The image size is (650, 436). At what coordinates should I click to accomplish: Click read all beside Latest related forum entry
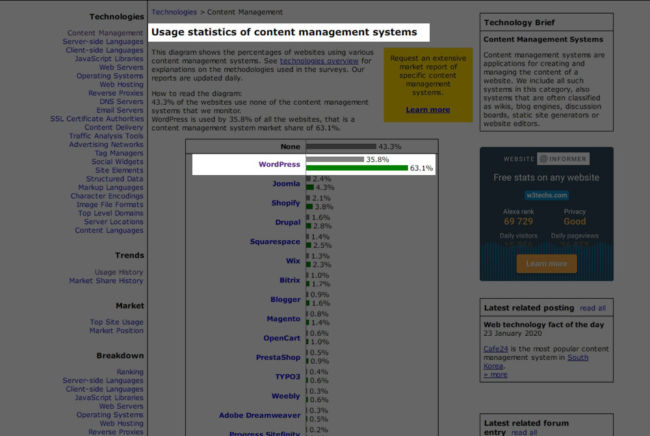524,432
